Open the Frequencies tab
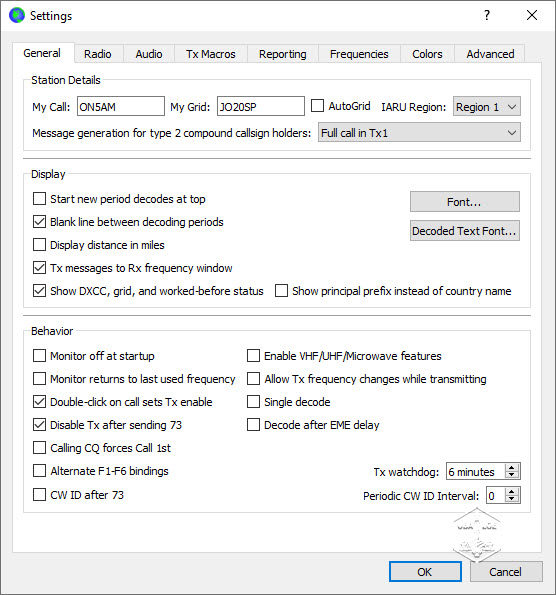Viewport: 556px width, 595px height. (x=359, y=54)
